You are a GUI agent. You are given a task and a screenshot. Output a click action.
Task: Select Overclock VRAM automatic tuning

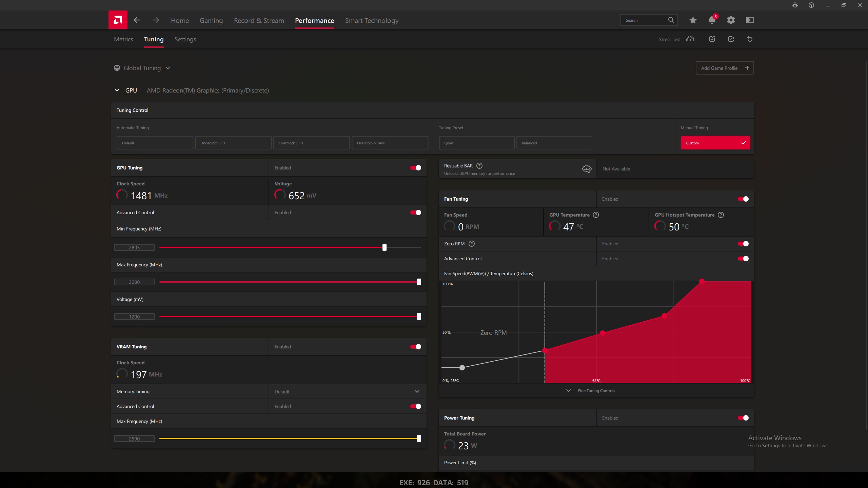(390, 143)
